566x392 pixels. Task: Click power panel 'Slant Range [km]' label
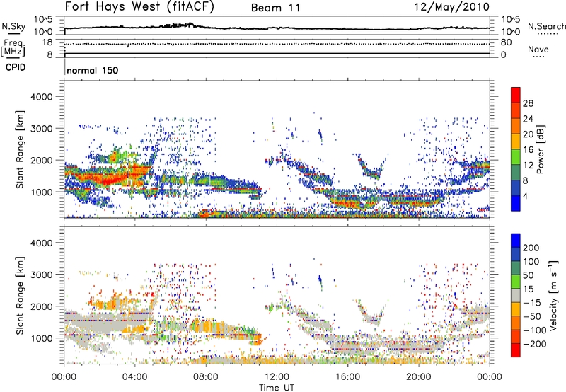(20, 149)
